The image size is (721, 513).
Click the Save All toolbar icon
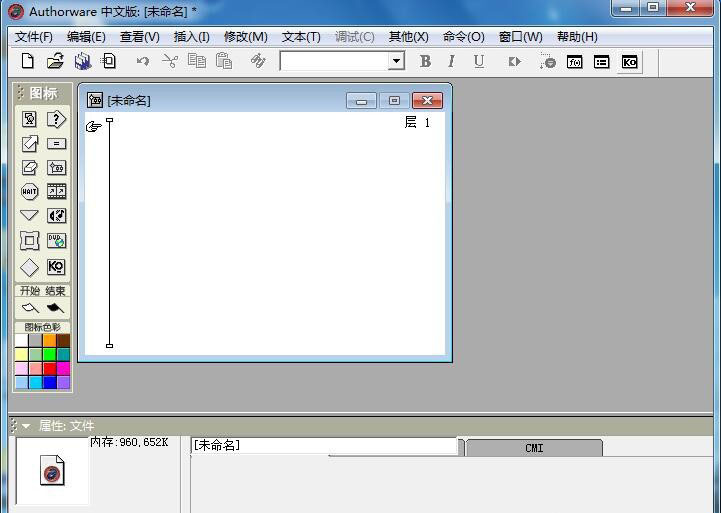83,61
